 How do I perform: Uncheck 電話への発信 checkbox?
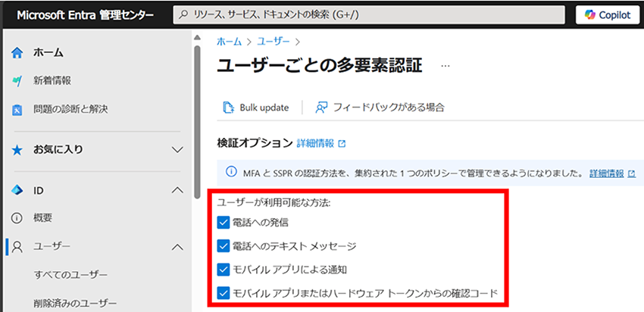click(223, 223)
